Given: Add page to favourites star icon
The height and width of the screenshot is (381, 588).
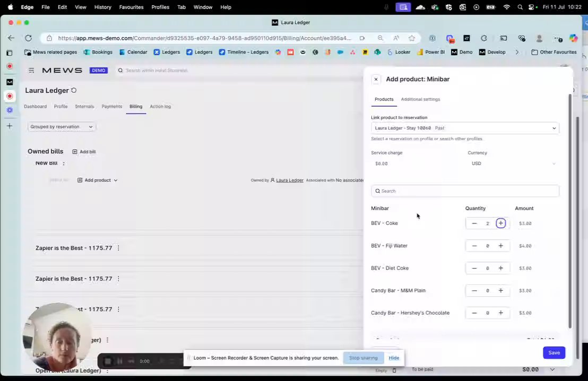Looking at the screenshot, I should (x=412, y=38).
